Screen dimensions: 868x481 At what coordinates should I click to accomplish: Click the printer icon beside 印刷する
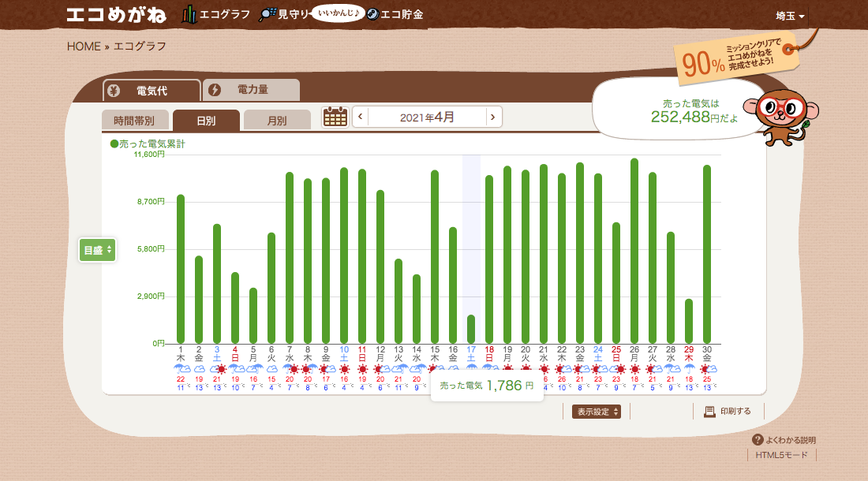709,412
